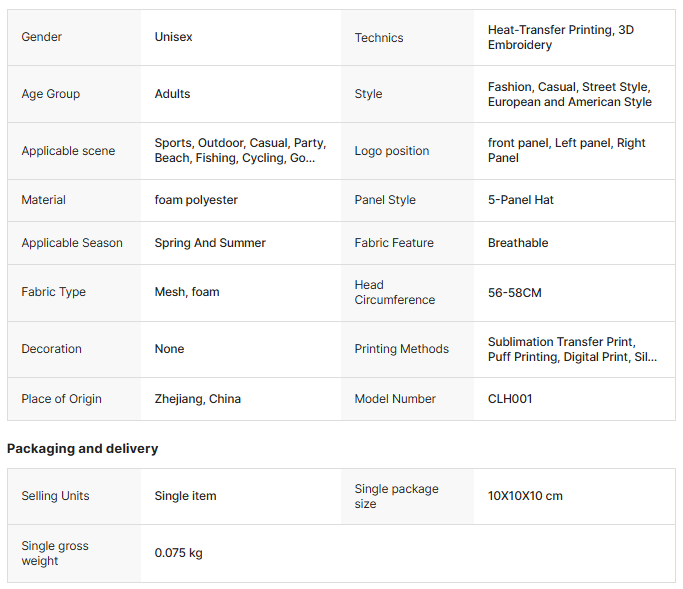
Task: Select the Mesh, foam fabric type value
Action: point(187,292)
